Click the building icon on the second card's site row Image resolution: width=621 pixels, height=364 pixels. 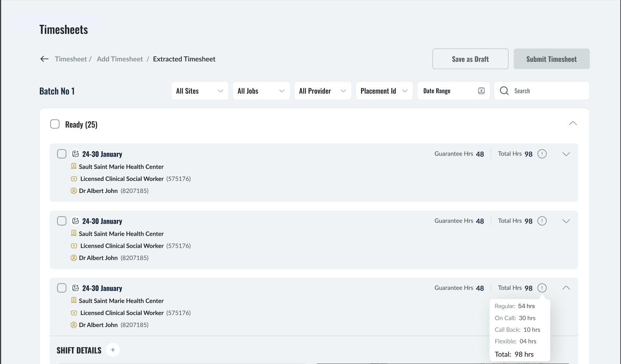(74, 233)
